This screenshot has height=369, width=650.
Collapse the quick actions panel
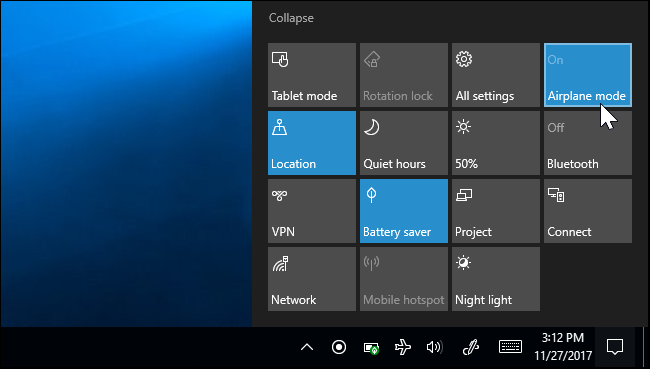pyautogui.click(x=291, y=18)
